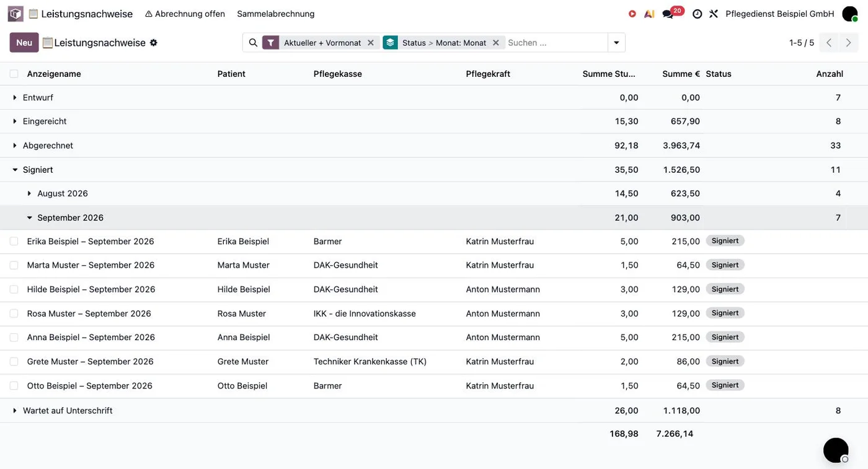The width and height of the screenshot is (868, 469).
Task: Click the Signiert badge in Otto Beispiel's row
Action: click(x=725, y=385)
